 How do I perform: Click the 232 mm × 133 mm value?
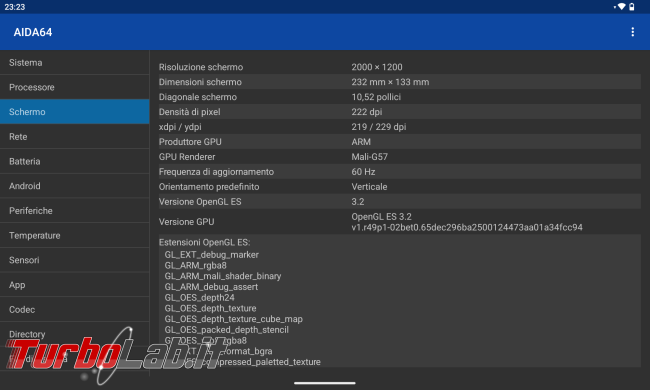[x=390, y=82]
